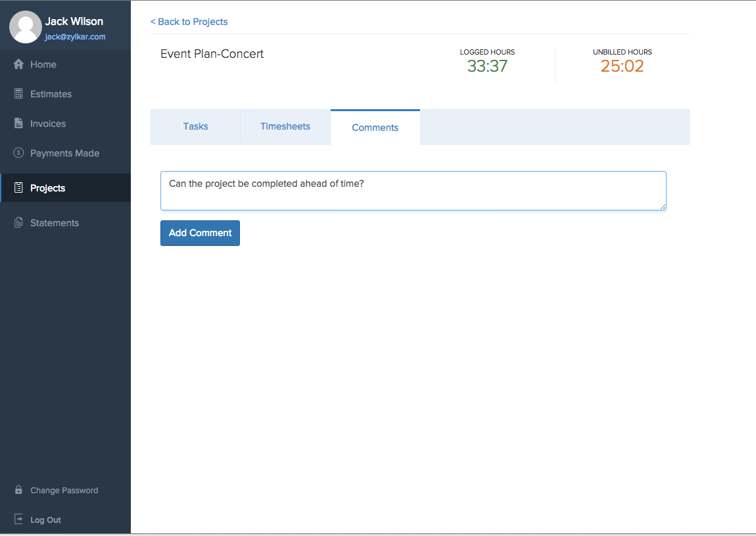Screen dimensions: 756x536
Task: Click the Home house icon in sidebar
Action: [18, 64]
